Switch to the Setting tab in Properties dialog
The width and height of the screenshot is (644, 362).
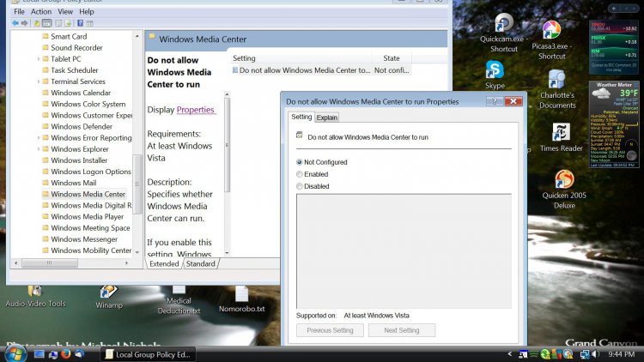click(301, 117)
